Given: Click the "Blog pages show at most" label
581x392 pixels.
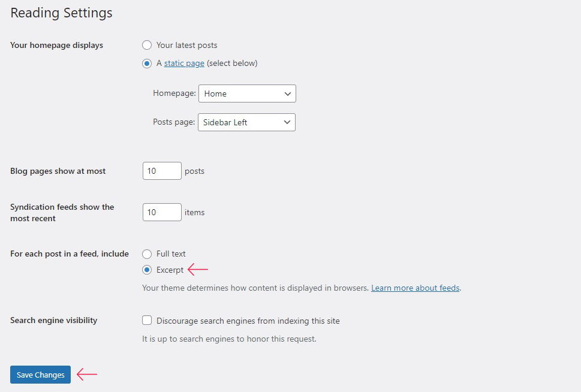Looking at the screenshot, I should (x=58, y=171).
